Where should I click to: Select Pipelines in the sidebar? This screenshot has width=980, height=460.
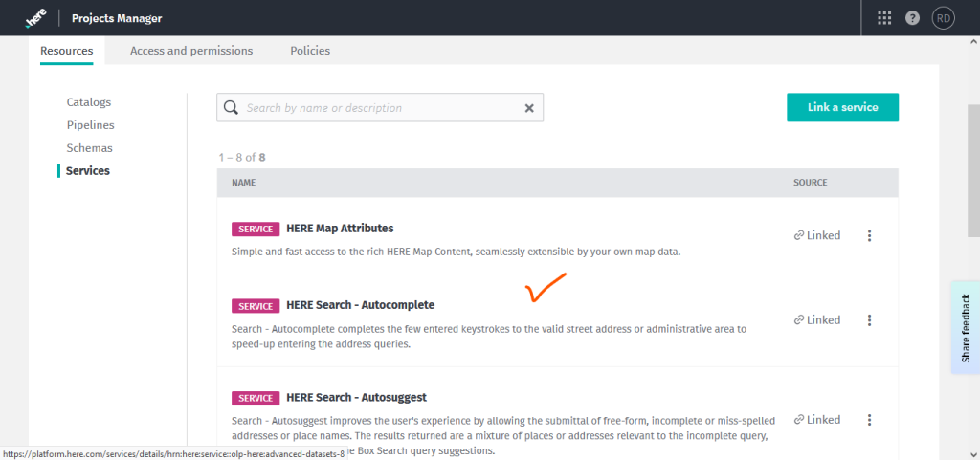[91, 125]
